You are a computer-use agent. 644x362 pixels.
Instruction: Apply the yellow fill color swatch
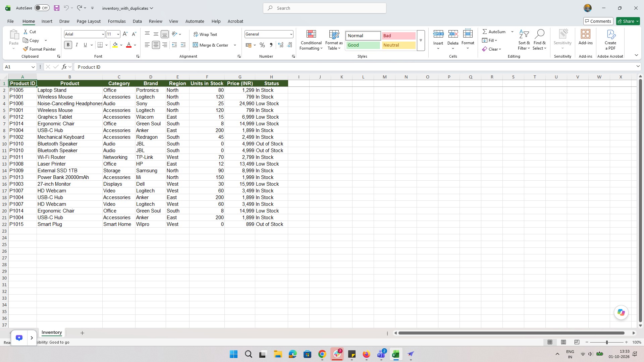tap(115, 45)
